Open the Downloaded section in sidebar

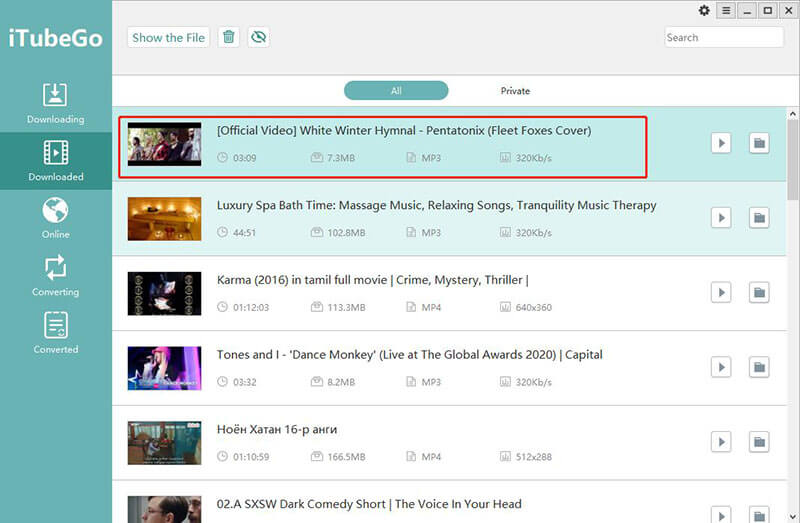[x=56, y=161]
